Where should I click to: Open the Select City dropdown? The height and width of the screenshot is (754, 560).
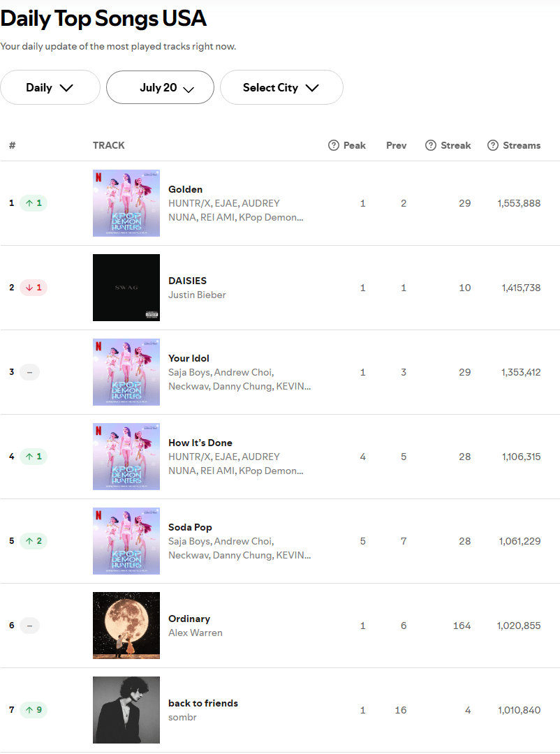[281, 87]
